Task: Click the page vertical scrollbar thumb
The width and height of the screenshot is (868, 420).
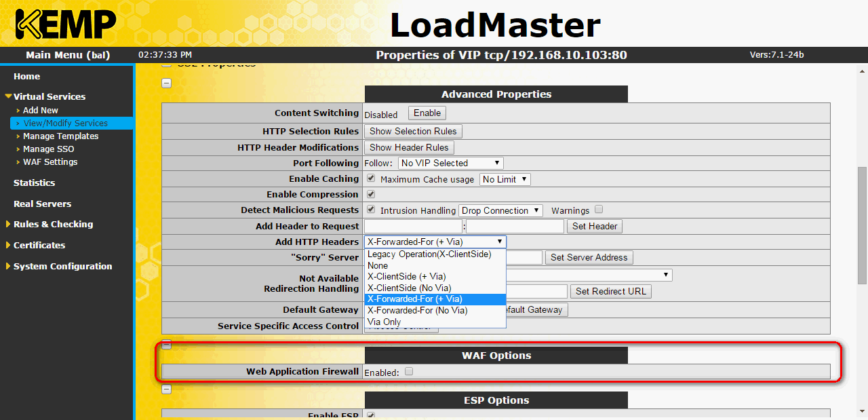Action: 863,225
